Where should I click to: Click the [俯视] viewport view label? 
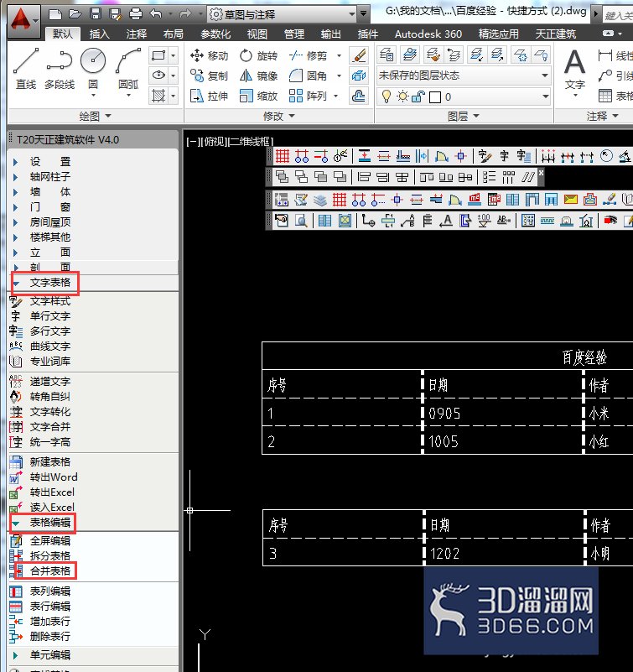tap(214, 142)
